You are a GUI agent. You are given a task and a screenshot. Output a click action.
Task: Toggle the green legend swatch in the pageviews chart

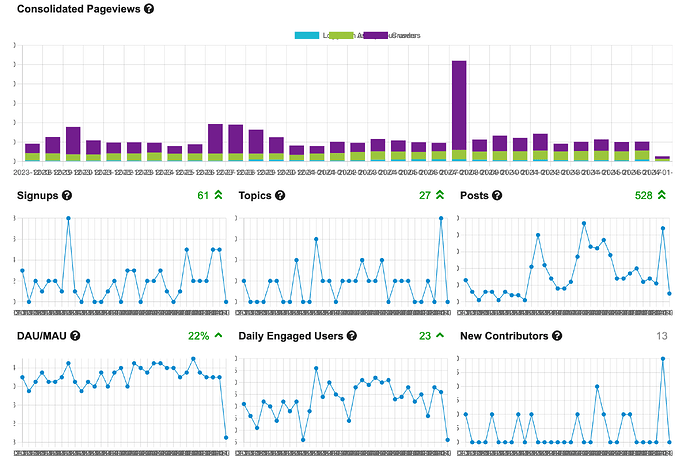point(341,36)
